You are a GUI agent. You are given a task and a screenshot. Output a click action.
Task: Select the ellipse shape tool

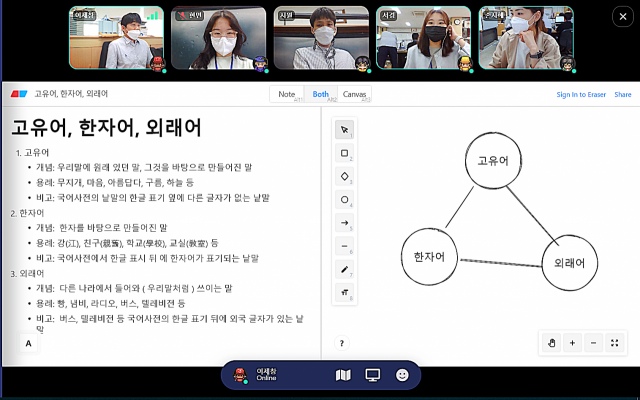pyautogui.click(x=344, y=200)
